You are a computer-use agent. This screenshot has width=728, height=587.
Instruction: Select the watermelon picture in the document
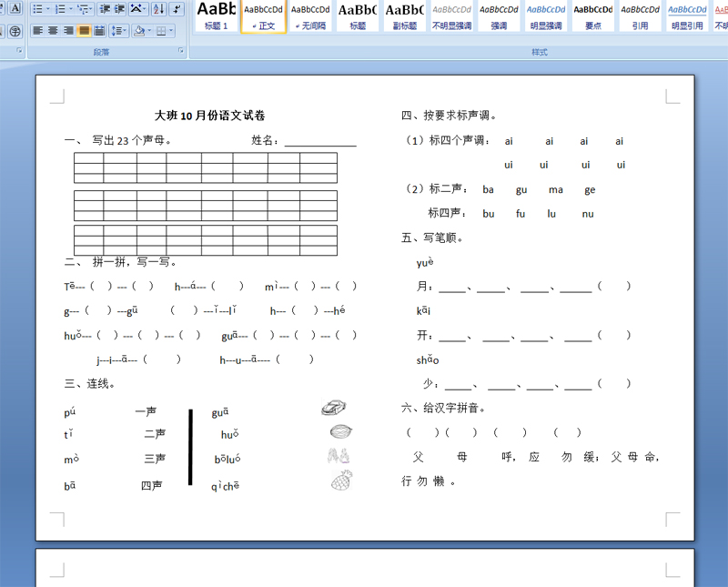(340, 431)
